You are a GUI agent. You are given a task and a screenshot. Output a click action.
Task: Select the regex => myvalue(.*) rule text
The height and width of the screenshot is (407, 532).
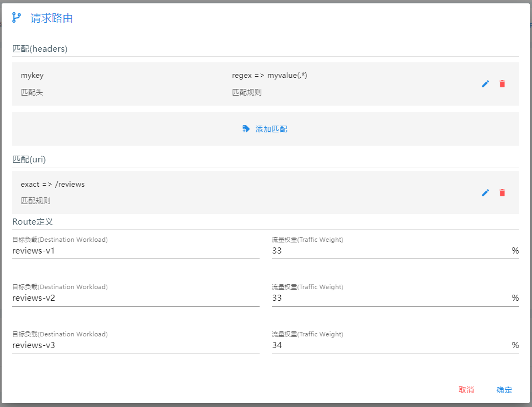[270, 76]
